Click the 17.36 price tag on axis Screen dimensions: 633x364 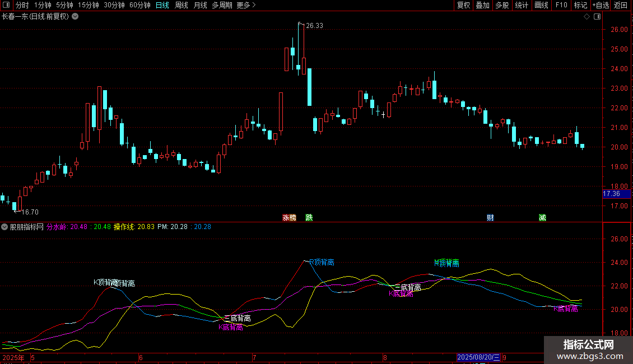tap(616, 194)
